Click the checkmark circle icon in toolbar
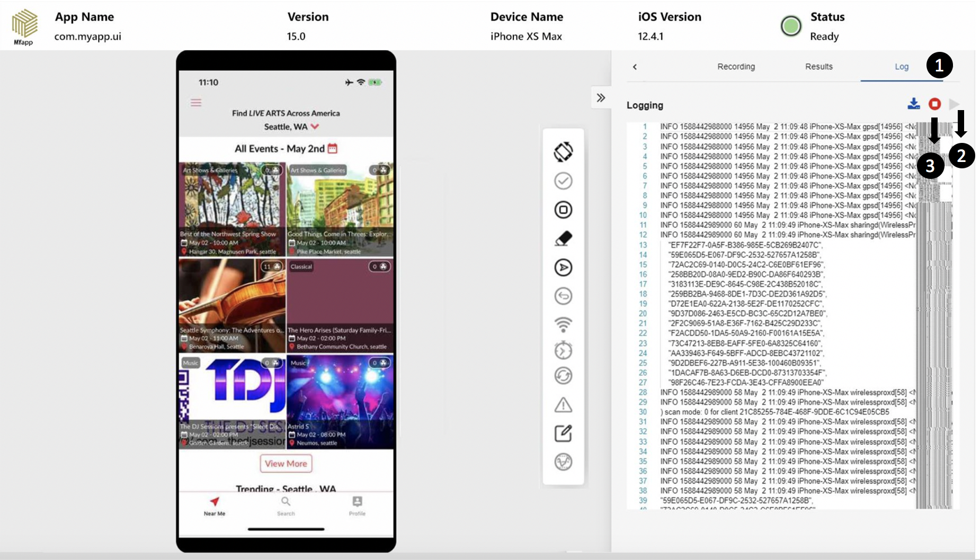 [x=563, y=181]
